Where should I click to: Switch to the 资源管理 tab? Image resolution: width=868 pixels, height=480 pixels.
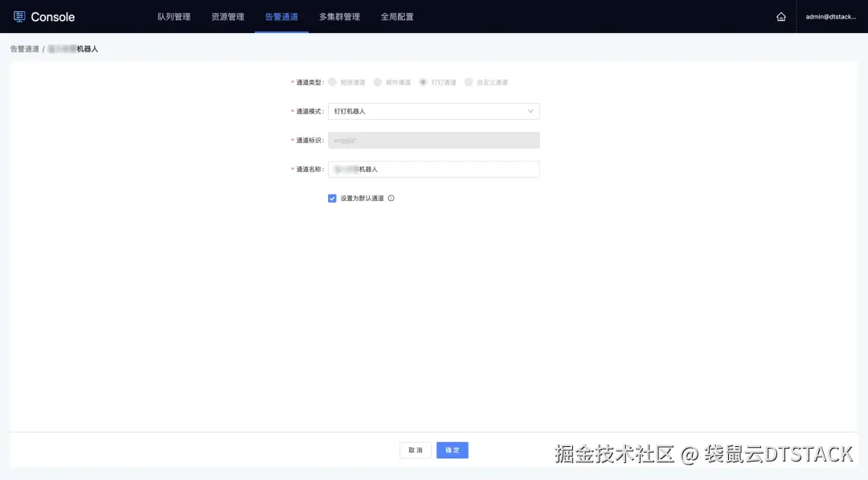(227, 16)
